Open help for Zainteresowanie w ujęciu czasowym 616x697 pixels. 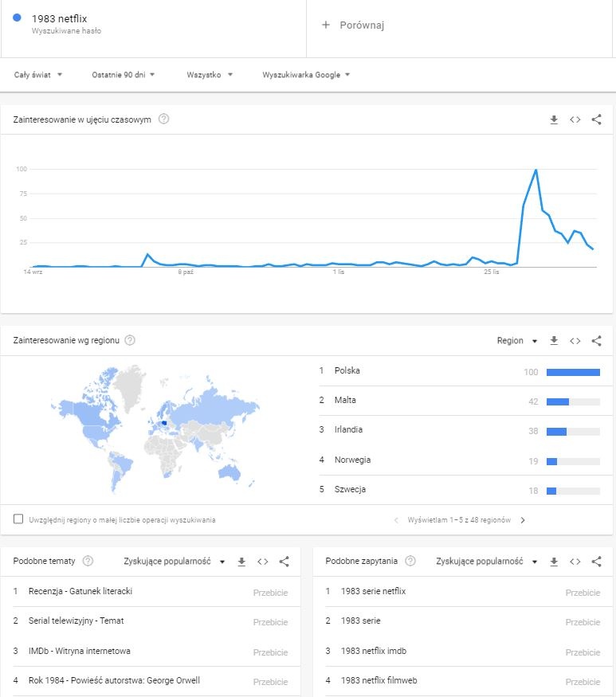[163, 119]
